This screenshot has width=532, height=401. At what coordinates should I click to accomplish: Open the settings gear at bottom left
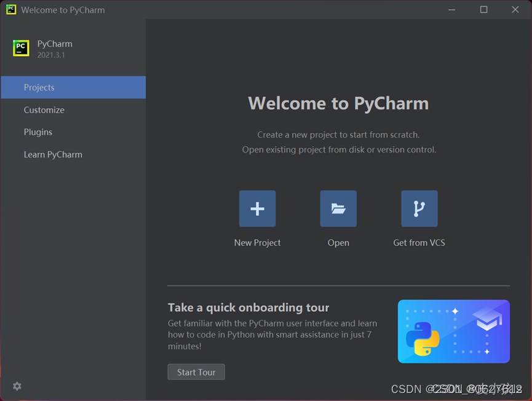(17, 386)
